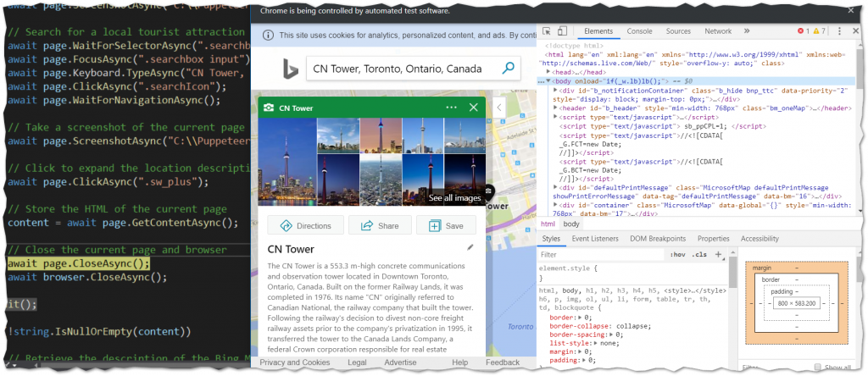Expand the div id container node

pos(556,206)
